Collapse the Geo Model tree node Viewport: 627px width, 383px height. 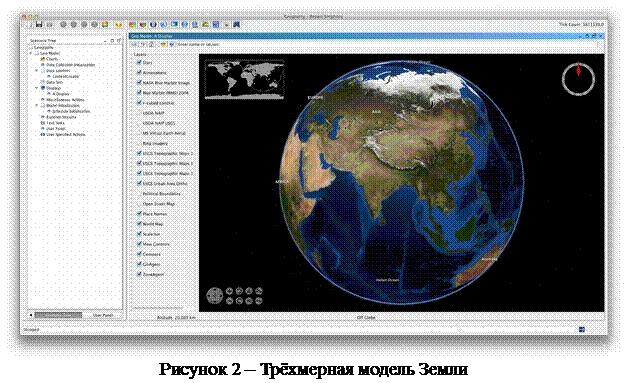coord(31,53)
